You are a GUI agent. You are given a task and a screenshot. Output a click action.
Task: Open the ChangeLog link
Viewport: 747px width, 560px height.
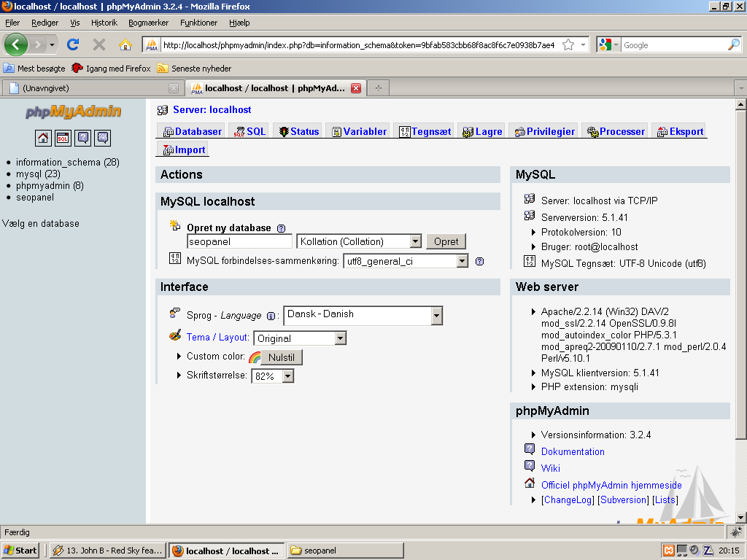point(568,499)
